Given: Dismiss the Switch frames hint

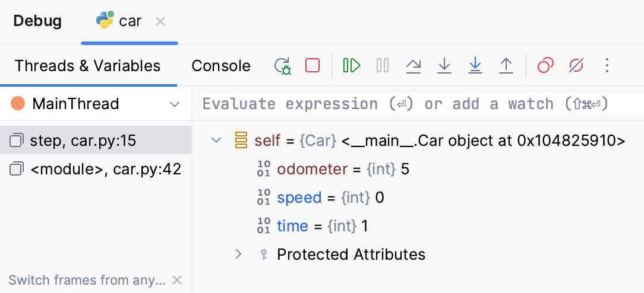Looking at the screenshot, I should (177, 280).
